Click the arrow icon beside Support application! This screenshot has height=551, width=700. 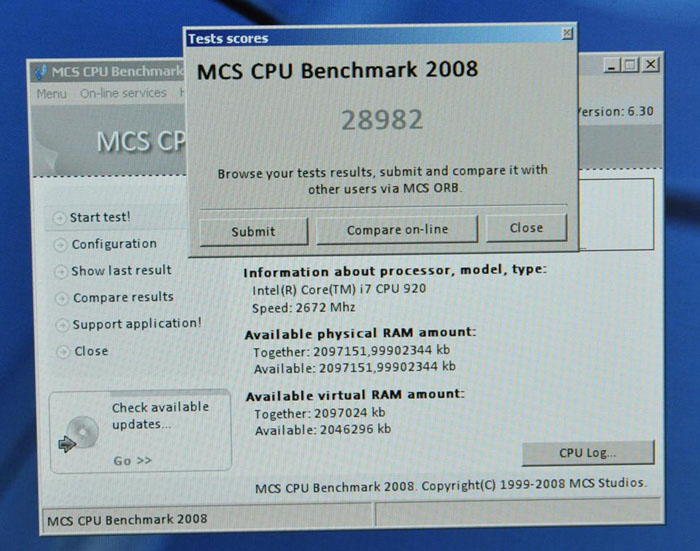[62, 325]
